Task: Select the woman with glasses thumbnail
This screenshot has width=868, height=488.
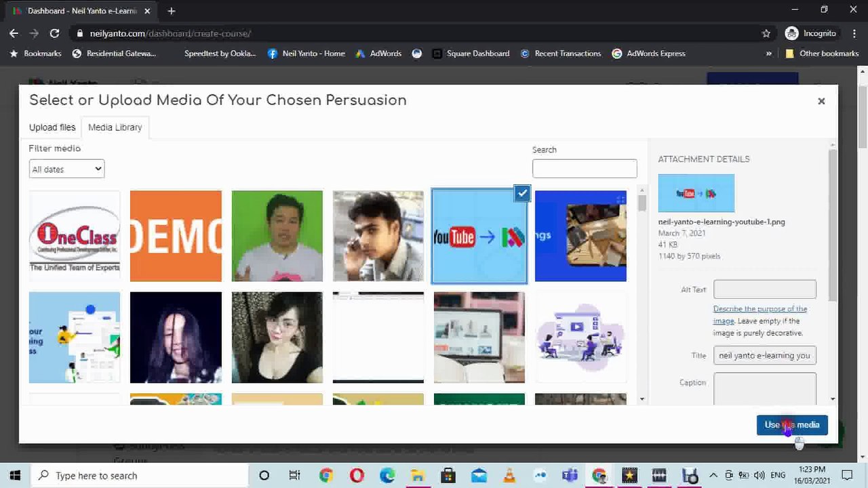Action: point(277,338)
